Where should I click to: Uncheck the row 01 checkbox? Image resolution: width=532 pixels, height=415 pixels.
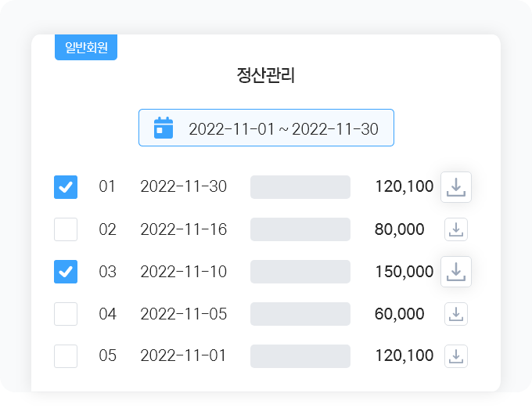[66, 187]
